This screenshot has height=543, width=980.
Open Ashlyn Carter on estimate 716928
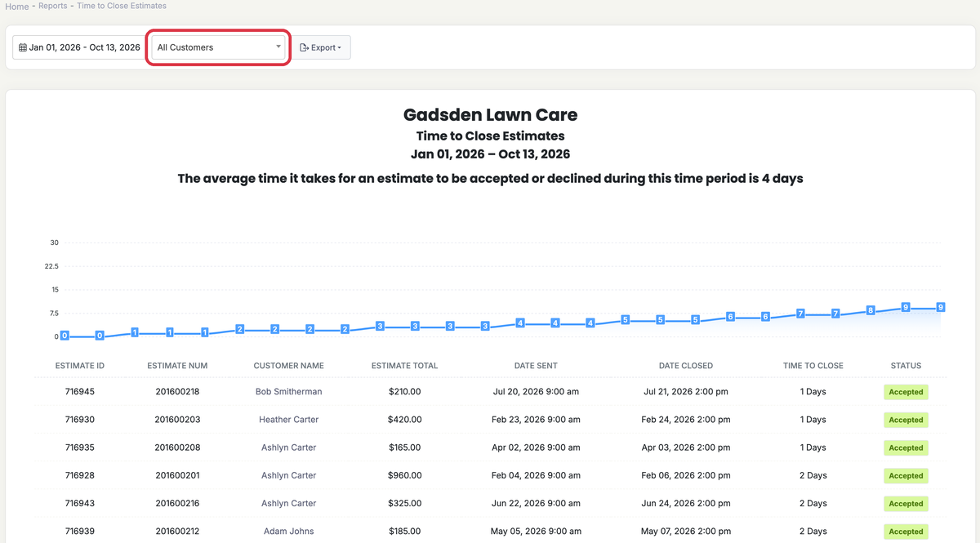288,475
